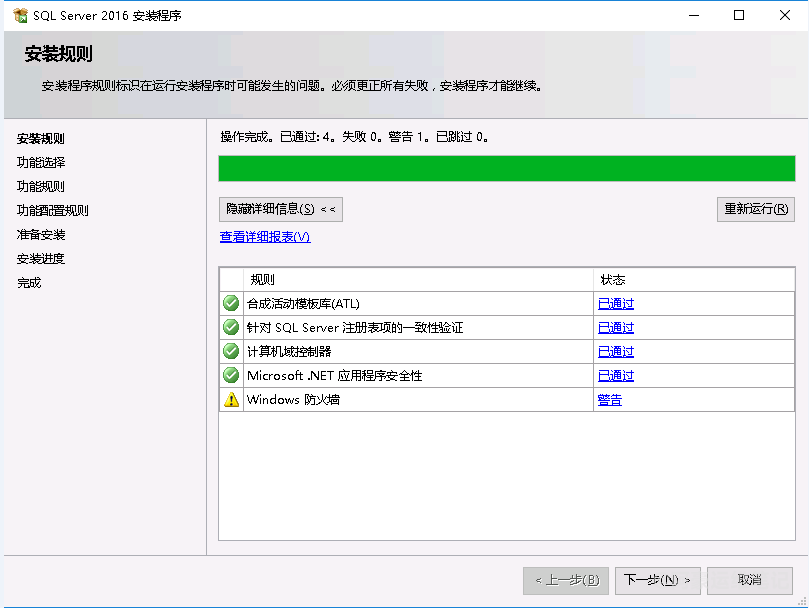Image resolution: width=809 pixels, height=608 pixels.
Task: Close the SQL Server 2016 setup window
Action: click(x=785, y=15)
